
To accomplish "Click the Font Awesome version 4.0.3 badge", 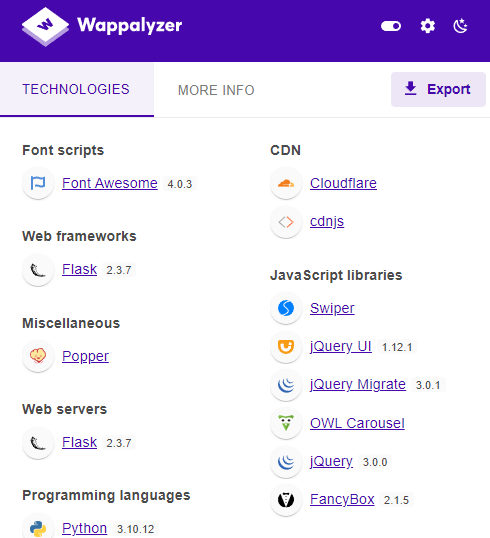I will pyautogui.click(x=180, y=184).
